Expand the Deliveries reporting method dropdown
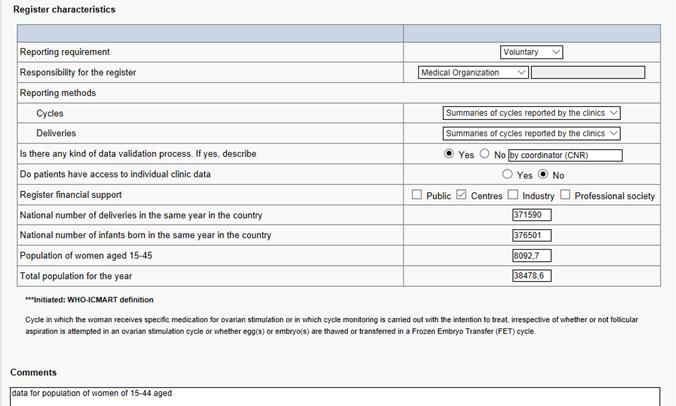676x406 pixels. click(532, 134)
